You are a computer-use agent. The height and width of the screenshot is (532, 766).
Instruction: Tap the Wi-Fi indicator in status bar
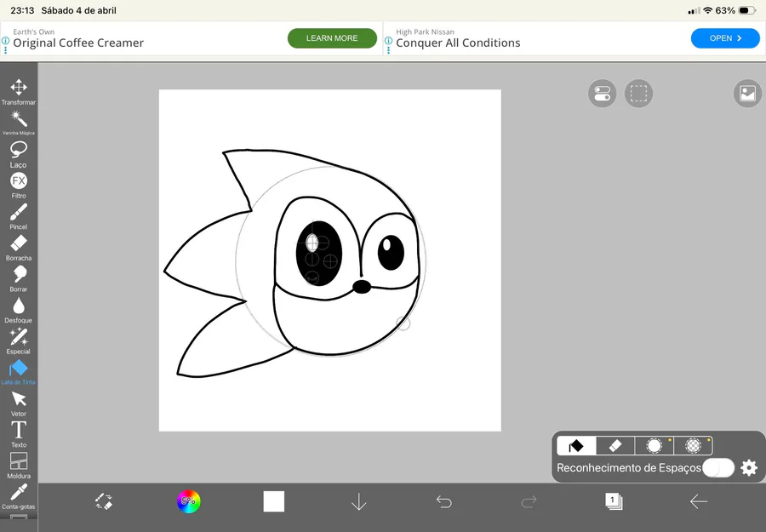(x=708, y=10)
